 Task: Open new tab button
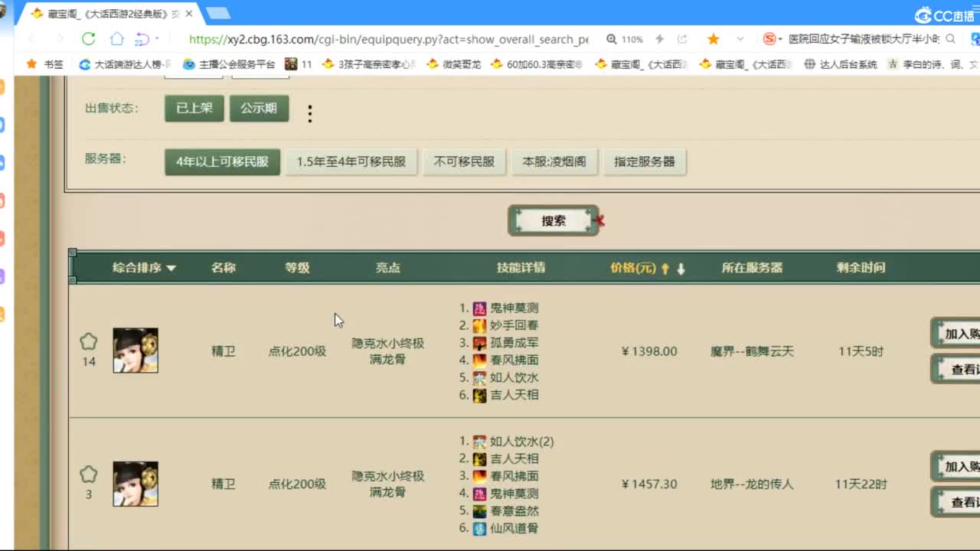point(218,13)
